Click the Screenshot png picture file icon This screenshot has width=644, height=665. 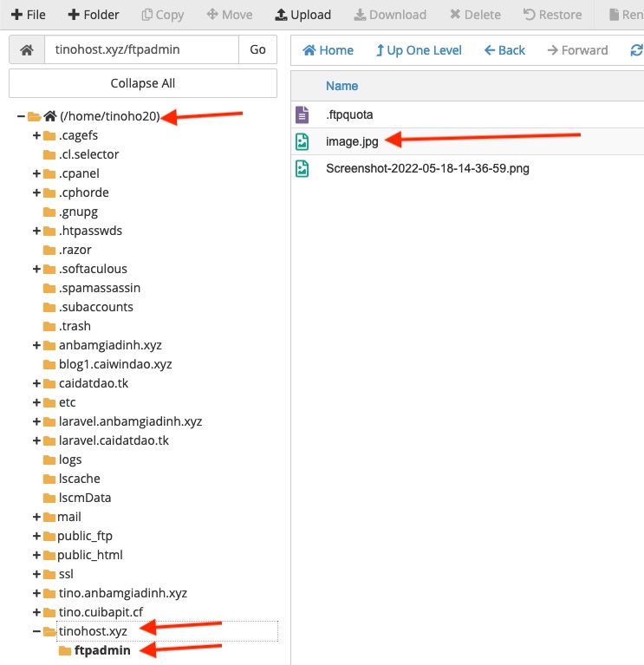(302, 169)
